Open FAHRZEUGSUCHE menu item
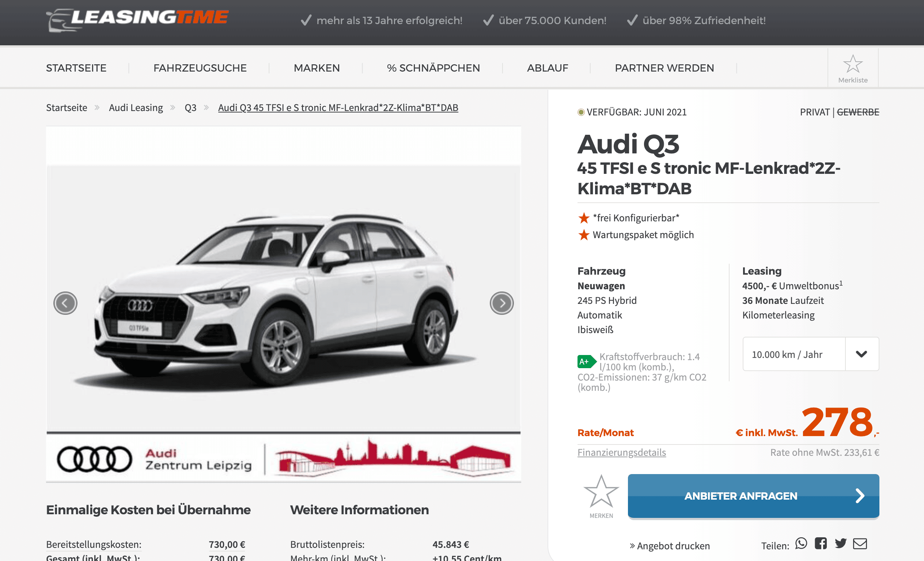 coord(200,68)
